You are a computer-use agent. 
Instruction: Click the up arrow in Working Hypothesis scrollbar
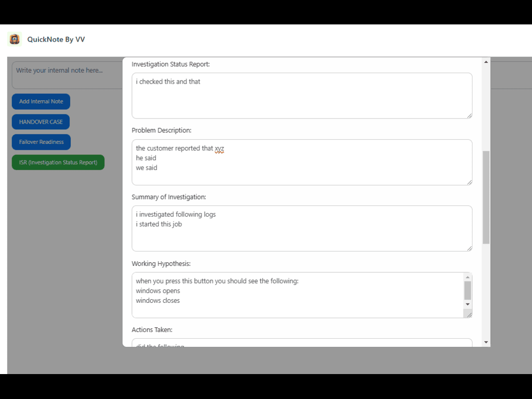tap(468, 277)
